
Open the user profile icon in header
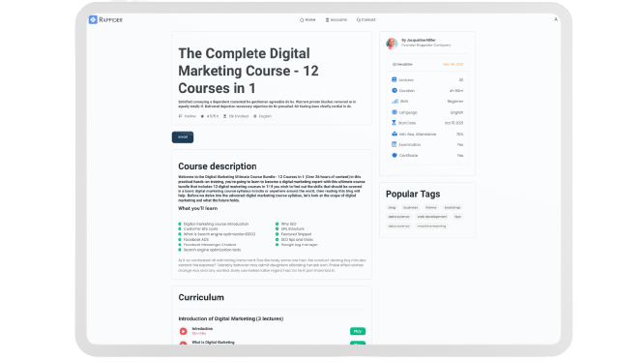556,19
